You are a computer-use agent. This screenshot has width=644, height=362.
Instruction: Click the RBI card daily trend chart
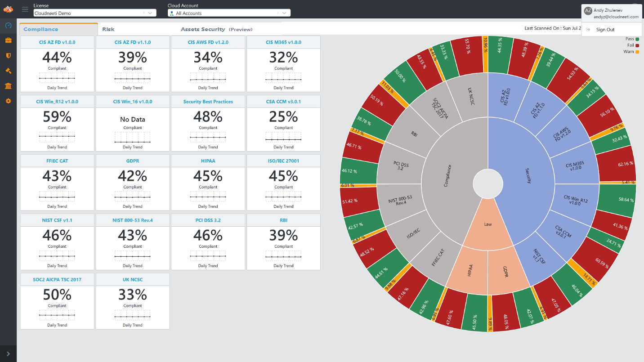tap(283, 256)
